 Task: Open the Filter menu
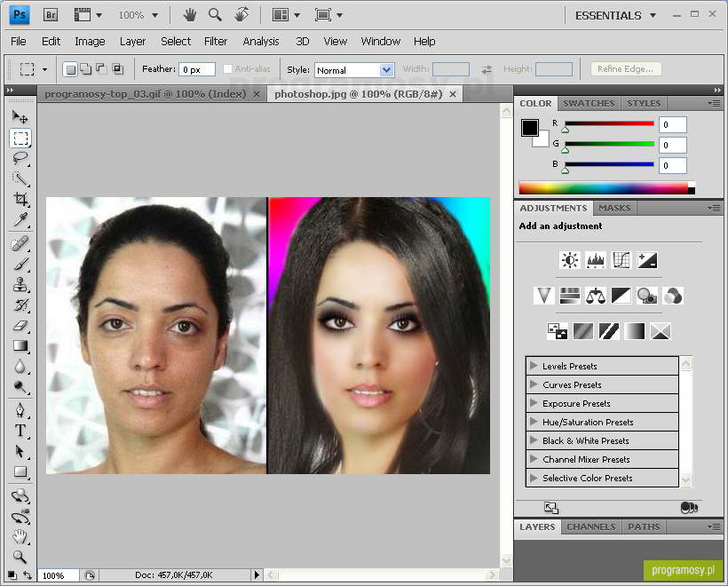pos(216,42)
